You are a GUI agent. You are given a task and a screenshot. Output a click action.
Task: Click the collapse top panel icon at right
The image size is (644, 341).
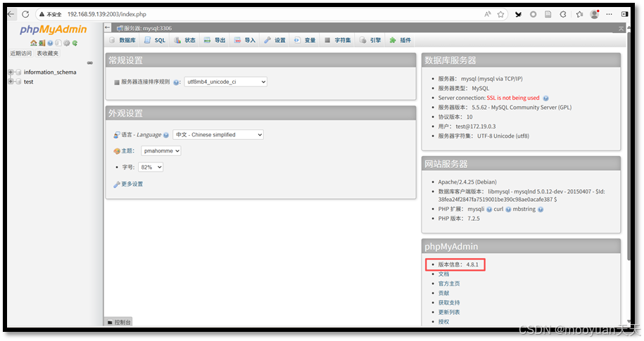[621, 28]
